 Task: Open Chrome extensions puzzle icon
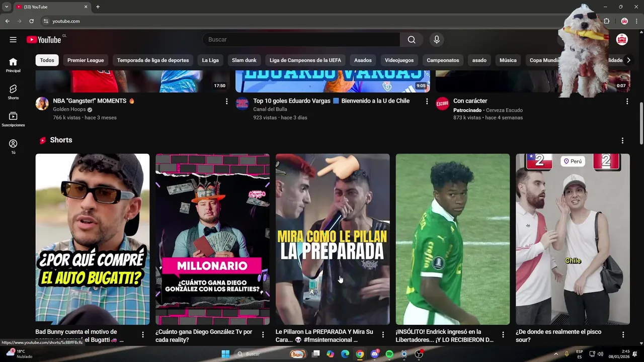(x=606, y=21)
